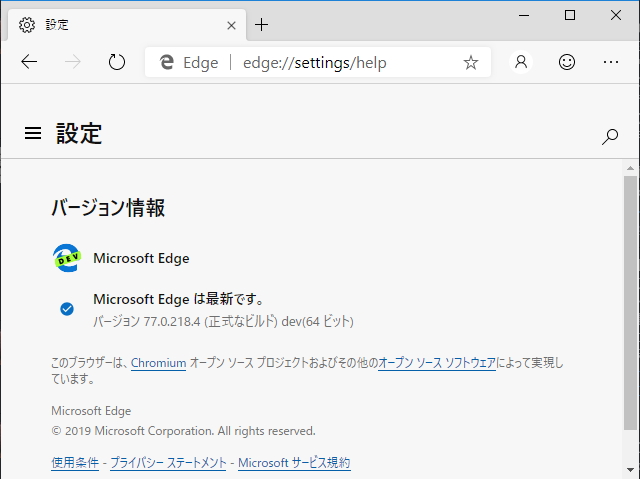Click the gear icon on the 設定 tab

[27, 25]
